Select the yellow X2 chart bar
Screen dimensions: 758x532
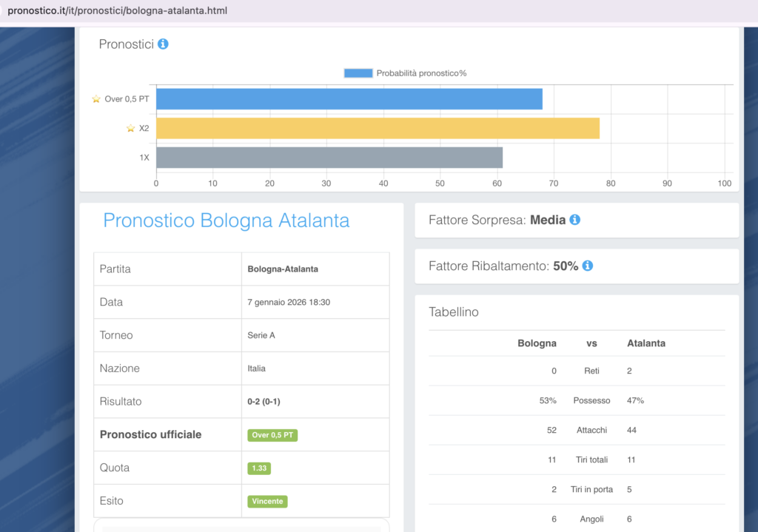378,129
